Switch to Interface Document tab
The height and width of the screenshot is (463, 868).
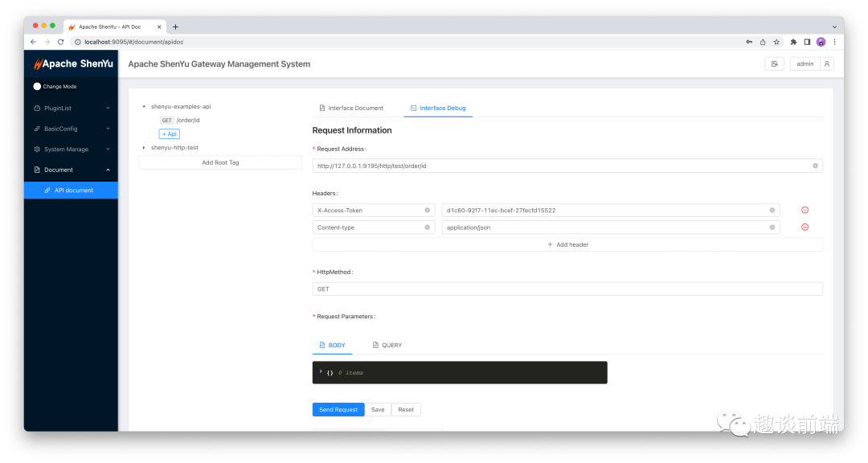point(351,108)
